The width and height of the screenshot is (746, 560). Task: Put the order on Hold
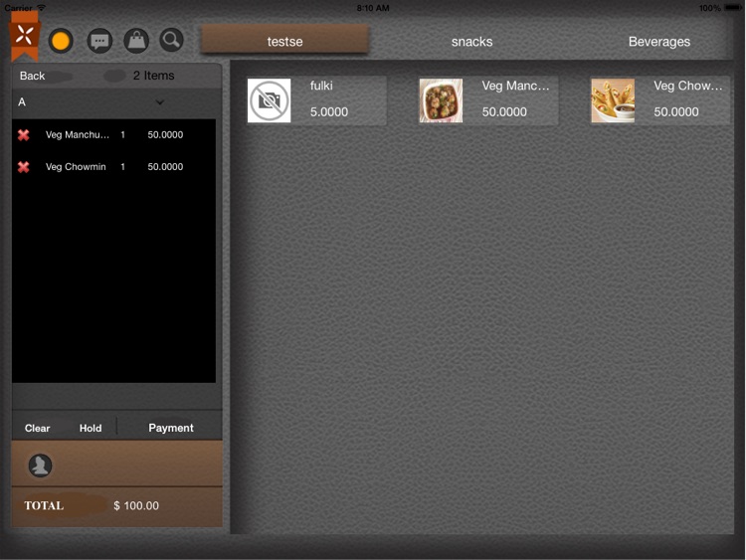coord(91,429)
